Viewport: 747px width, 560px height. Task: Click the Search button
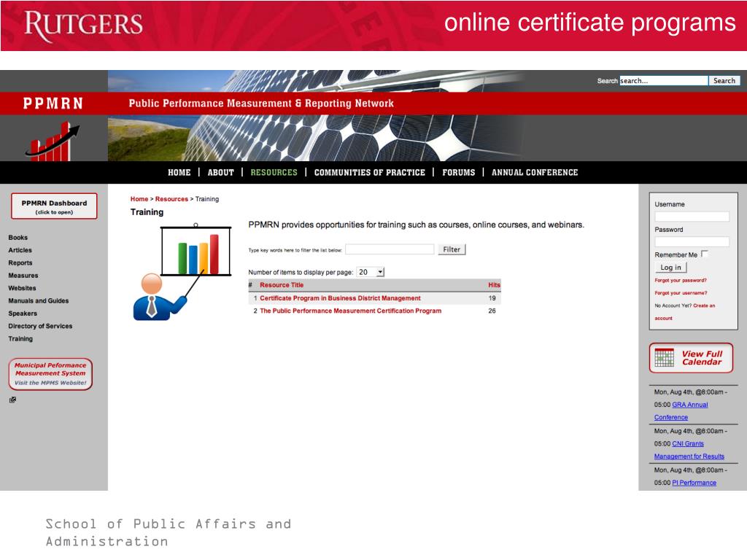724,80
